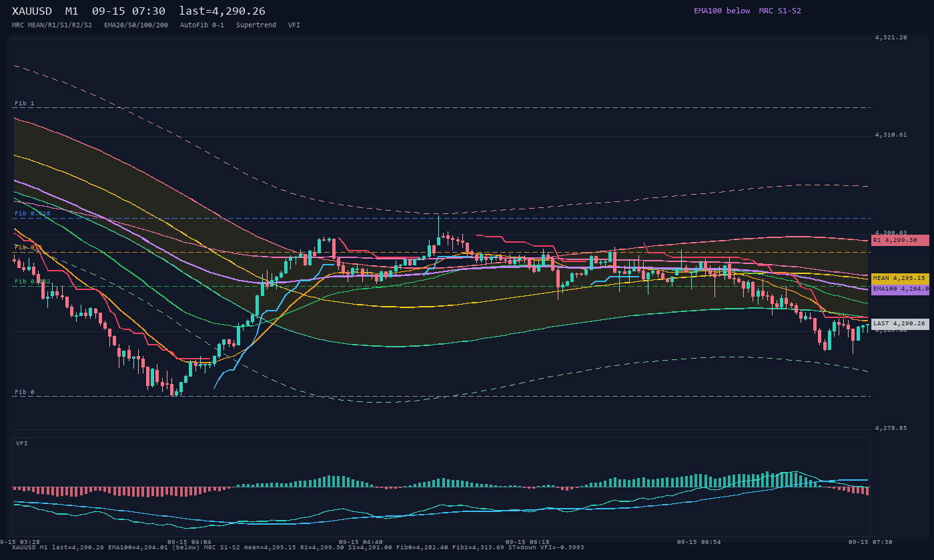Screen dimensions: 934x560
Task: Click the gray 'LAST 4,290.26' price tag
Action: 900,323
